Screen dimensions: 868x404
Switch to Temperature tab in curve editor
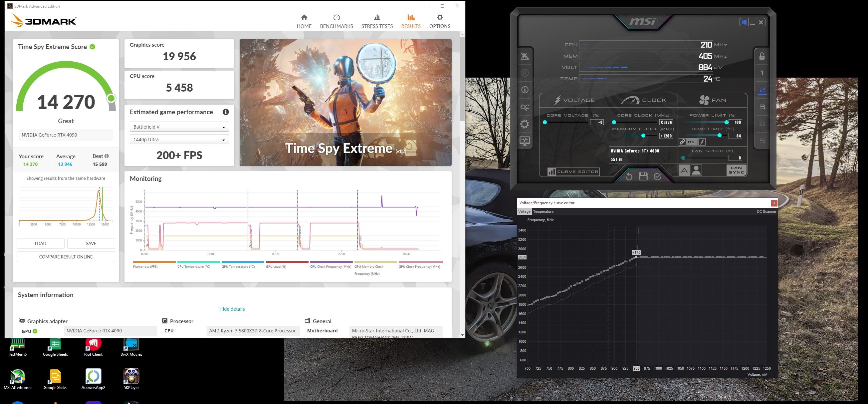click(x=543, y=211)
